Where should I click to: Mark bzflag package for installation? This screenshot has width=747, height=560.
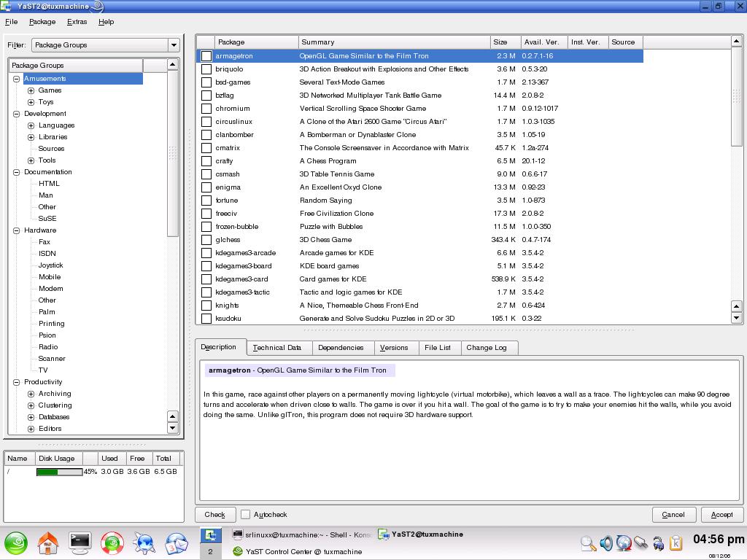point(206,96)
